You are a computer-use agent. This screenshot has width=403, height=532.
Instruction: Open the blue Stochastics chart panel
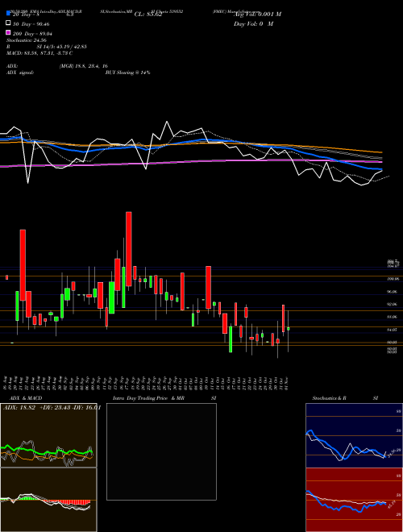pyautogui.click(x=354, y=435)
